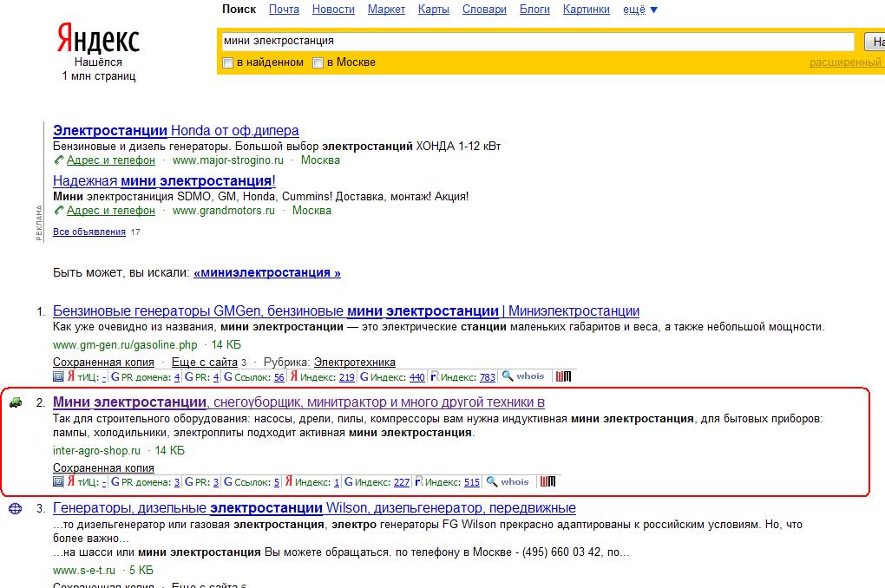Click 'Еще с сайта' for gm-gen.ru result
The width and height of the screenshot is (885, 588).
(204, 363)
